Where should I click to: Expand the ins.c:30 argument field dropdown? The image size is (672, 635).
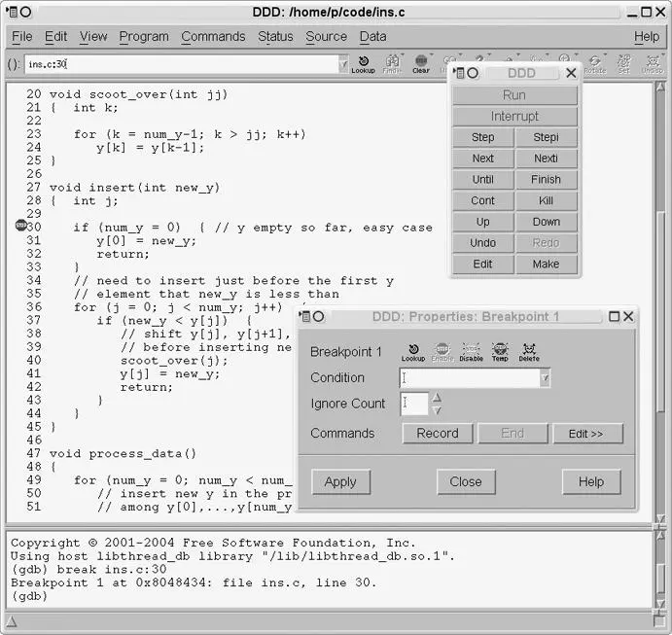click(x=342, y=65)
